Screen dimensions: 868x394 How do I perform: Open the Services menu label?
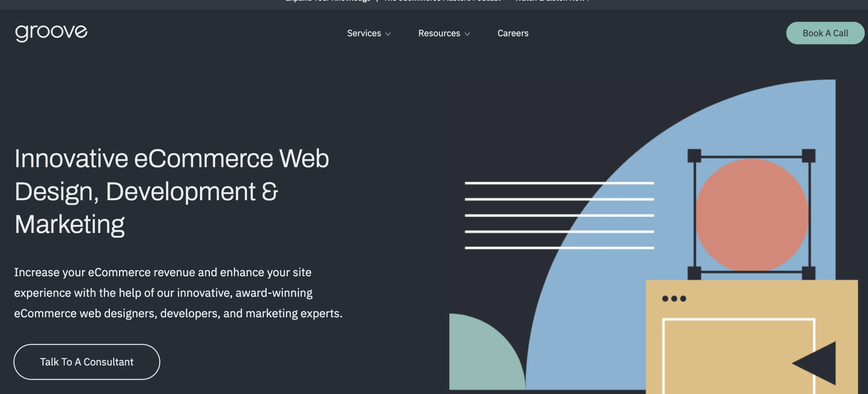click(x=364, y=33)
